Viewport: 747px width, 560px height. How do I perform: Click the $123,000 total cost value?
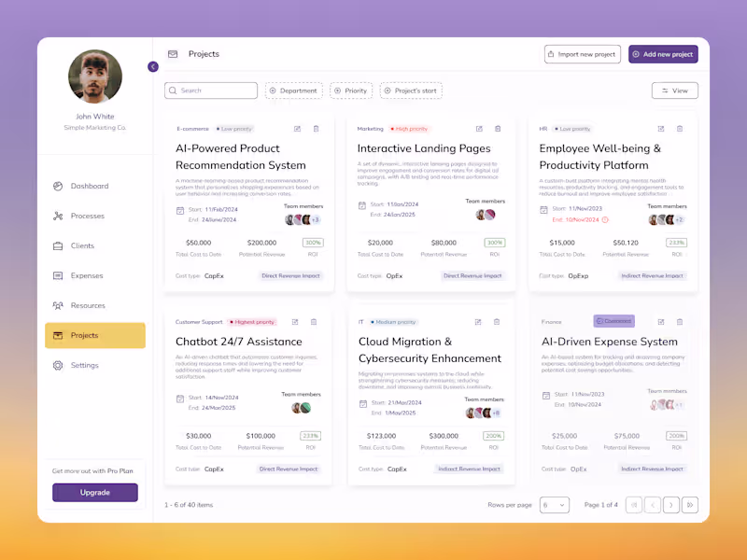[x=382, y=436]
